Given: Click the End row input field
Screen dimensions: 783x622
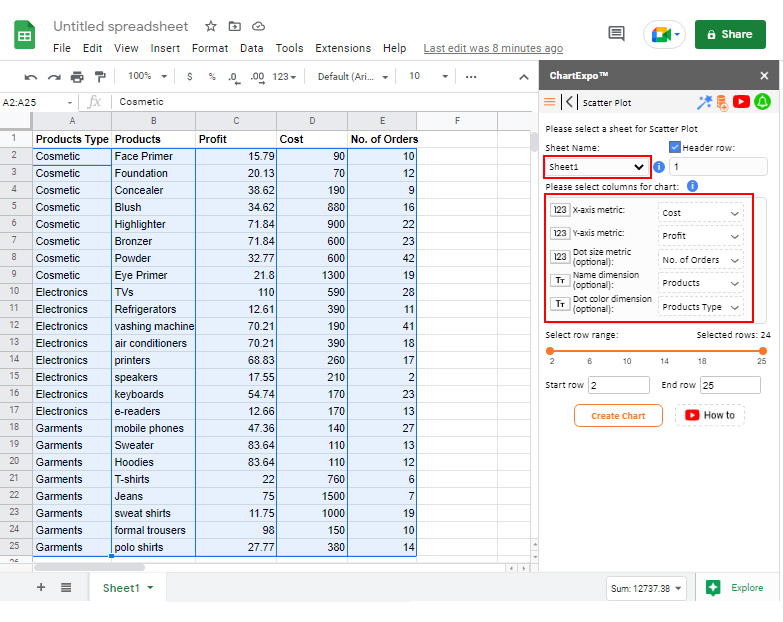Looking at the screenshot, I should [x=731, y=385].
